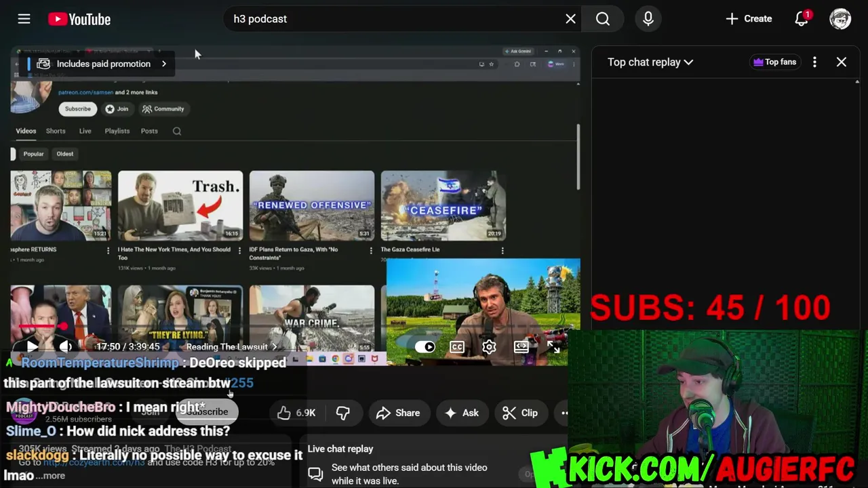Open notifications bell
Viewport: 868px width, 488px height.
[802, 19]
